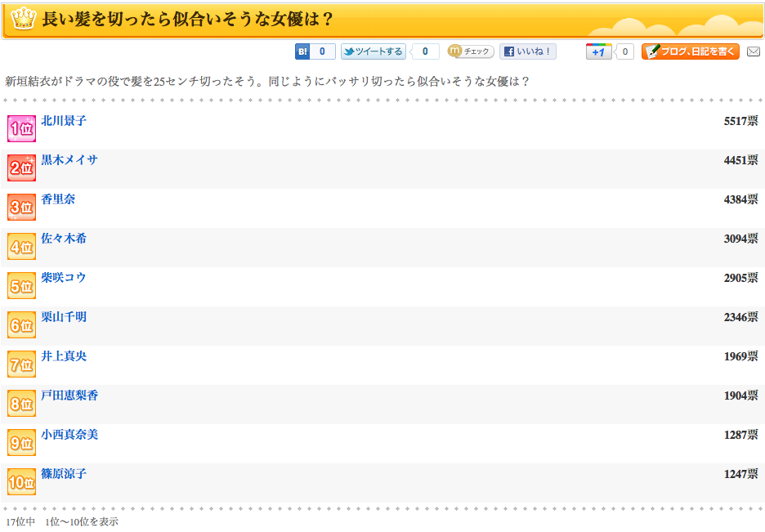The width and height of the screenshot is (765, 532).
Task: Click the envelope mail icon
Action: click(754, 51)
